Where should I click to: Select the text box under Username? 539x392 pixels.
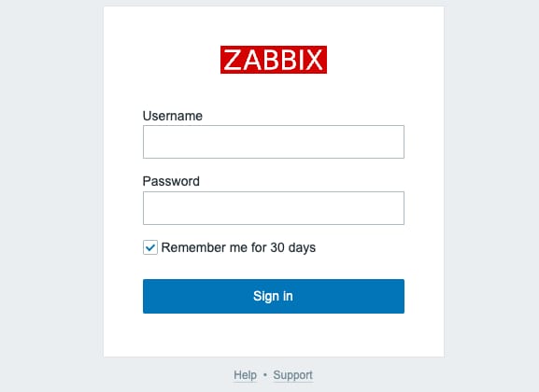point(274,142)
